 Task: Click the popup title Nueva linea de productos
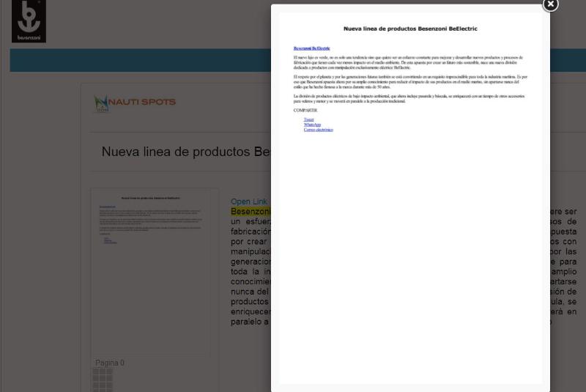(x=410, y=29)
